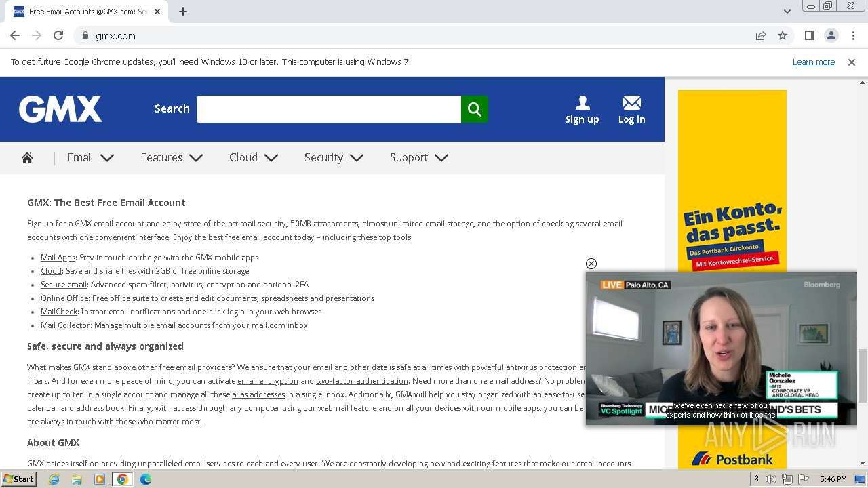Show hidden system tray icons
Image resolution: width=868 pixels, height=488 pixels.
click(x=756, y=479)
